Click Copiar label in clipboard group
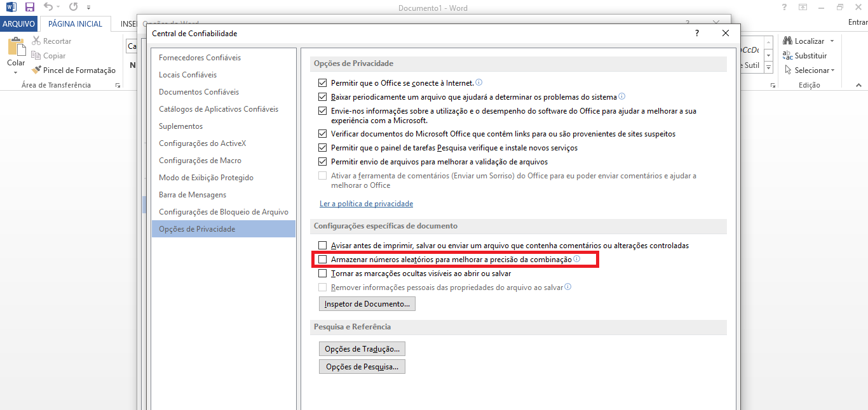 [x=55, y=56]
